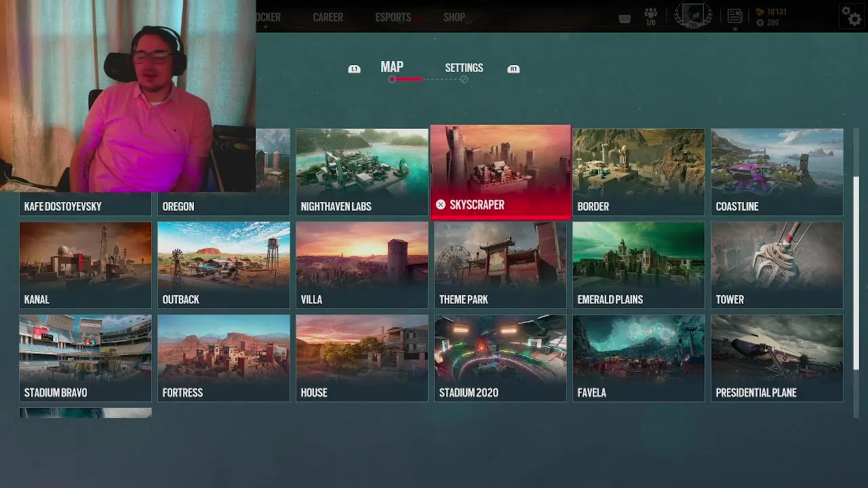This screenshot has width=868, height=488.
Task: Open the squad members icon showing 1/5
Action: [x=651, y=17]
